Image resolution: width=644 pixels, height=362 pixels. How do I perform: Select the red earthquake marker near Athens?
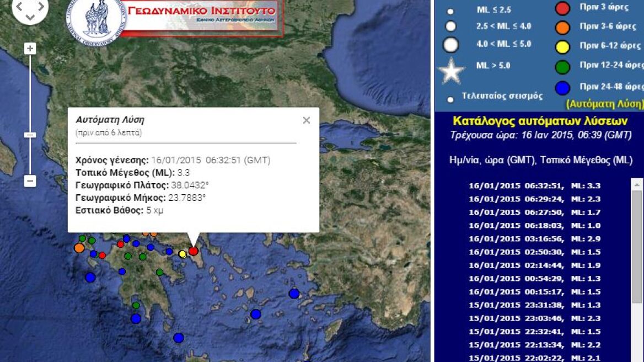click(x=193, y=252)
